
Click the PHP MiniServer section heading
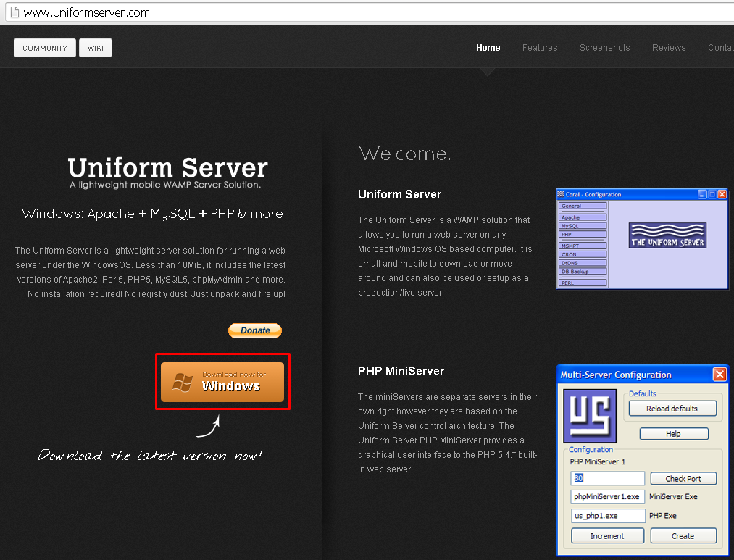tap(401, 372)
